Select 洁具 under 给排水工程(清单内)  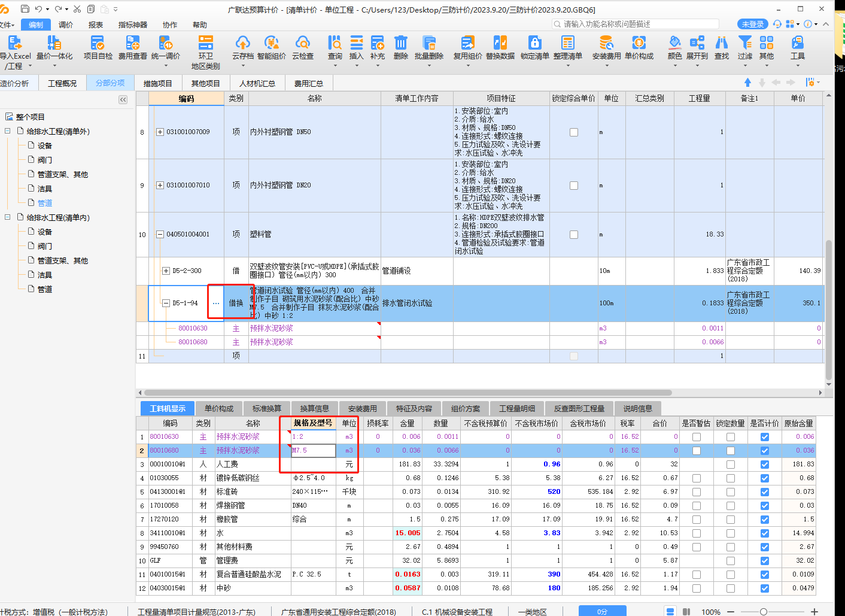(45, 275)
